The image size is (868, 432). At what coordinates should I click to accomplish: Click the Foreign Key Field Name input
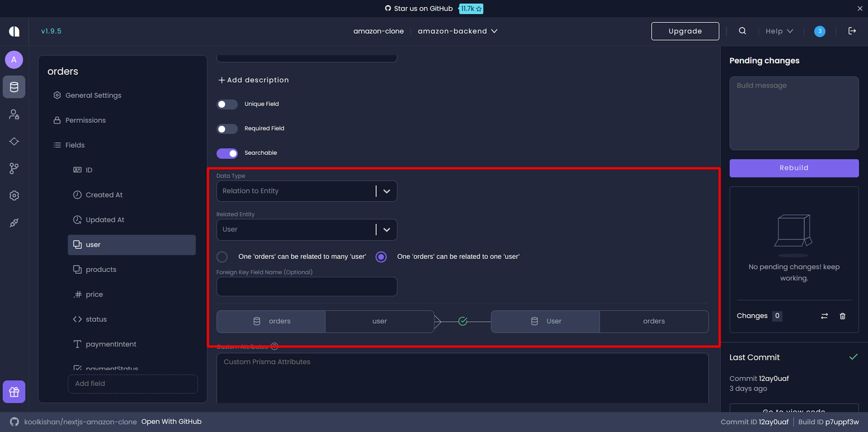[306, 287]
